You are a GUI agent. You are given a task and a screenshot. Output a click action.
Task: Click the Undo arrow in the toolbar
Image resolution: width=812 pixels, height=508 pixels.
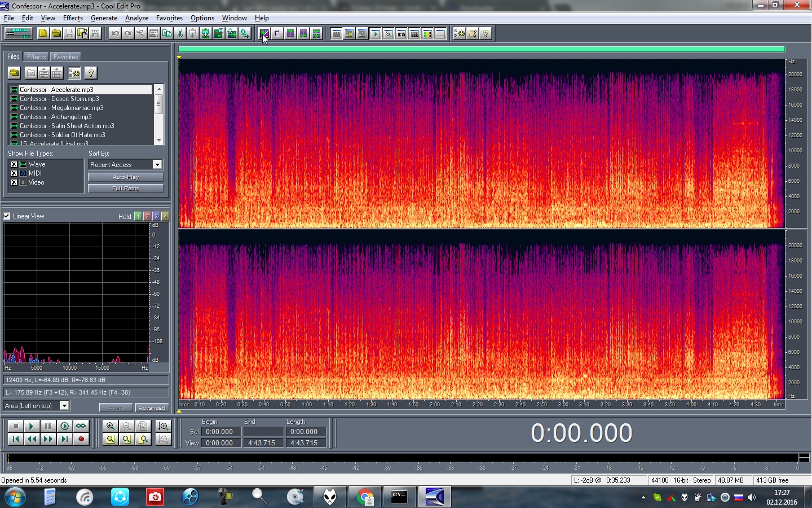coord(115,33)
